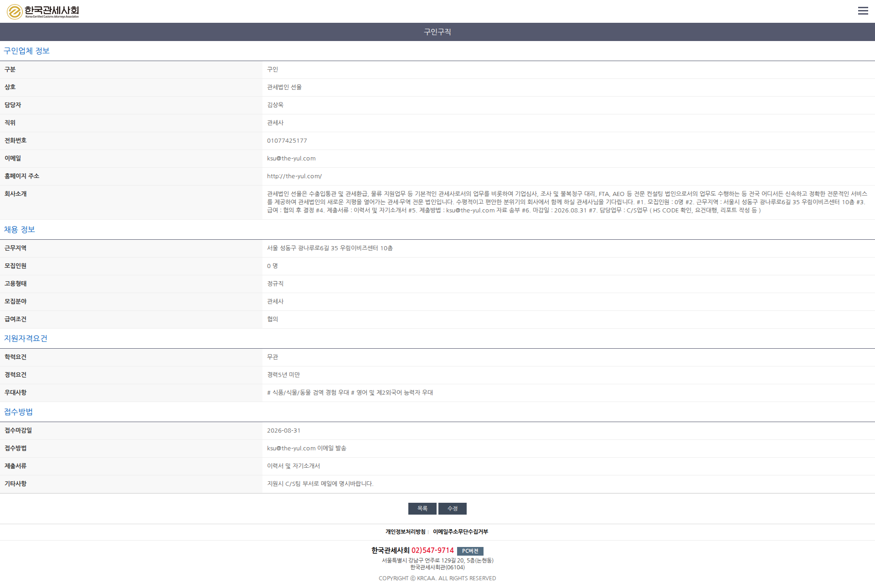
Task: Click email ksu@the-yul.com in 이메일 row
Action: (x=291, y=159)
